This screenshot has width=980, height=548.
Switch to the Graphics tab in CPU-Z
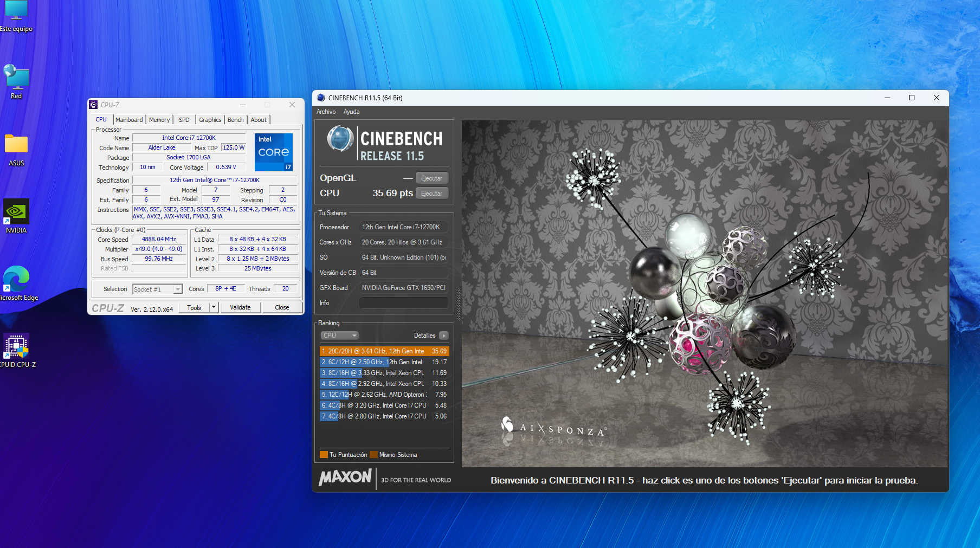[x=210, y=120]
